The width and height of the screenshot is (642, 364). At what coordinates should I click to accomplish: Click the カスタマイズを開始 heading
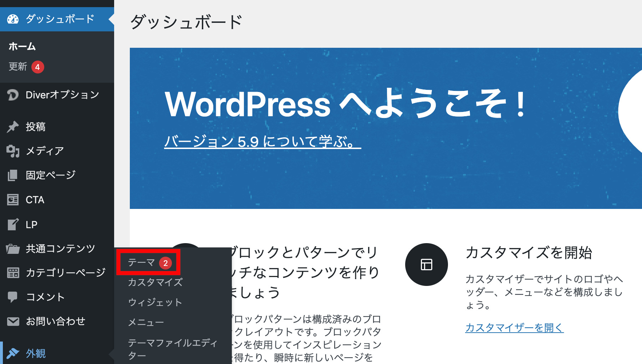click(x=529, y=253)
